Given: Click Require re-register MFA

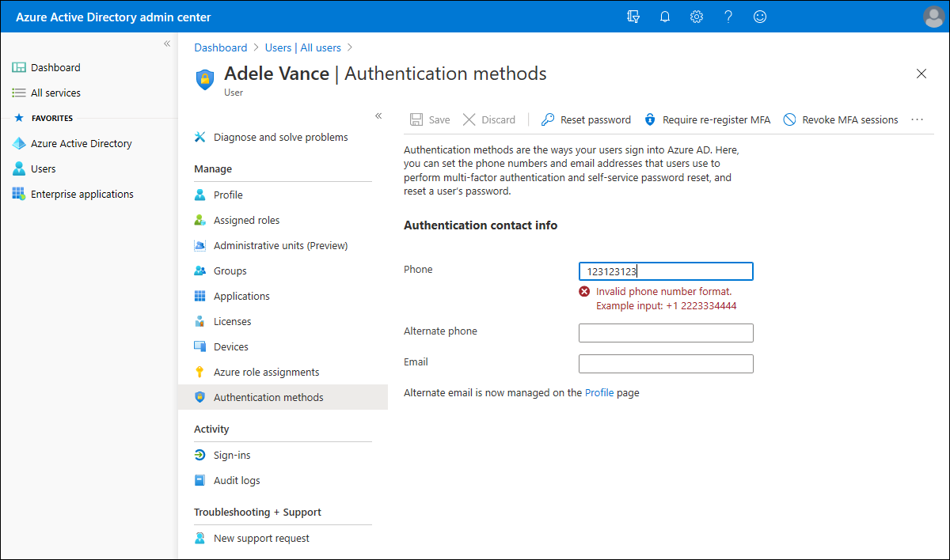Looking at the screenshot, I should coord(707,119).
